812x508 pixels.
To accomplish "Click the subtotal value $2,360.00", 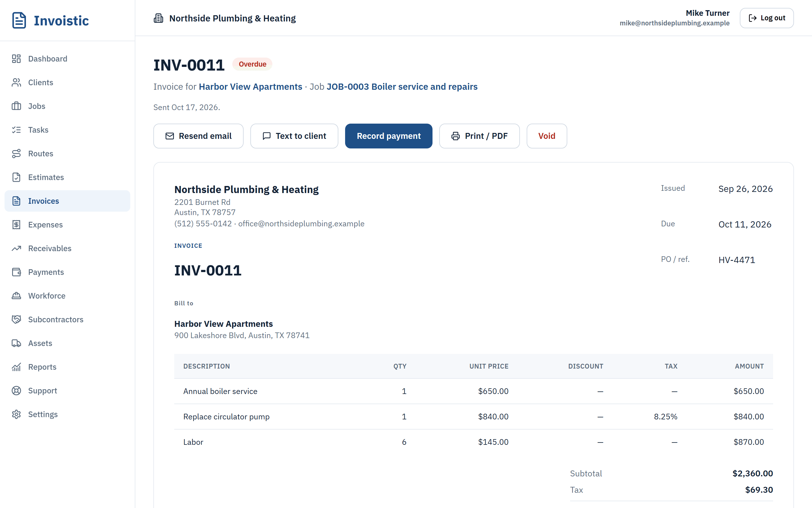I will [x=753, y=473].
